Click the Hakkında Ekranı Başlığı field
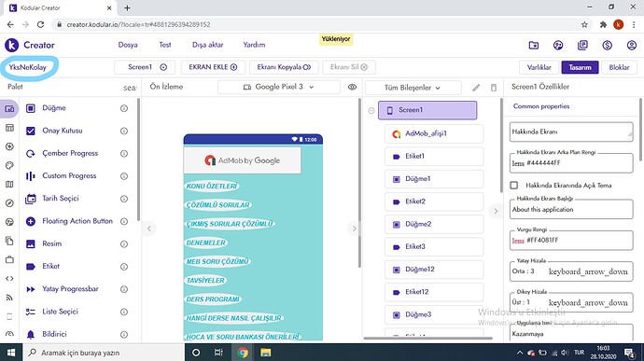The image size is (644, 361). pos(571,209)
